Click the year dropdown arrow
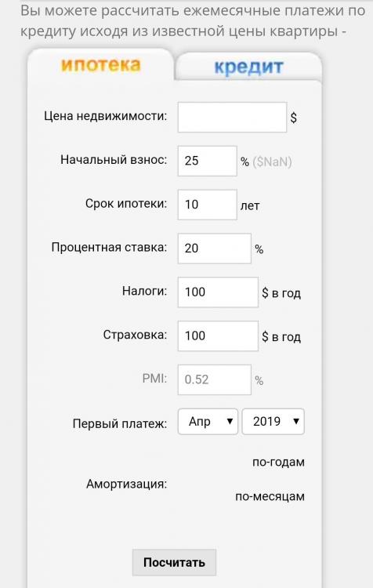This screenshot has height=588, width=373. (295, 422)
